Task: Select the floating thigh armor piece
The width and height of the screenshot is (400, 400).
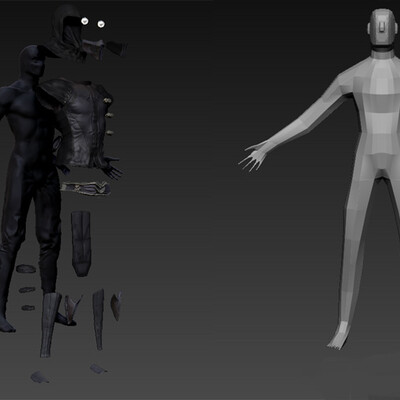Action: click(x=81, y=243)
